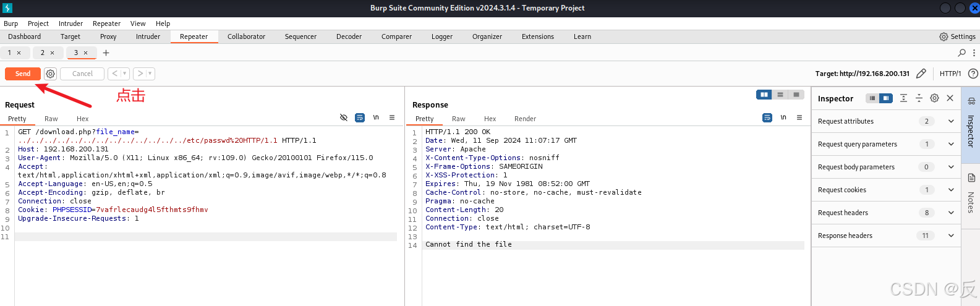Click the orange Send button

tap(23, 74)
